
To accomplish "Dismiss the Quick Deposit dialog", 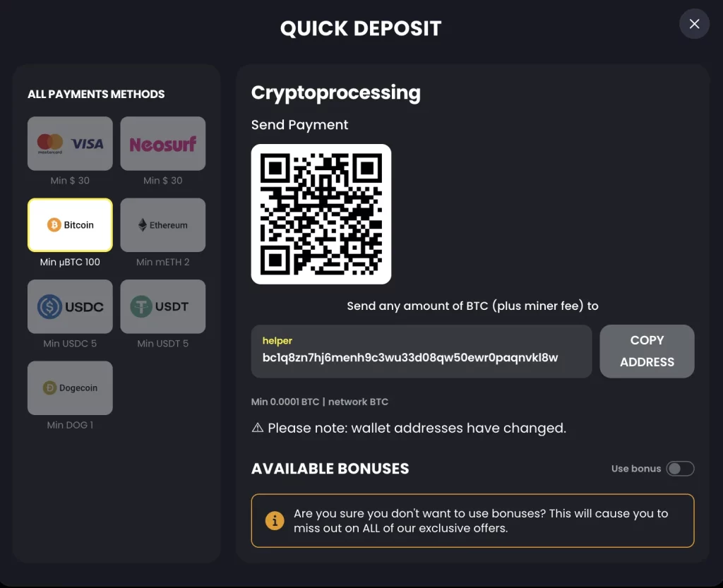I will click(x=694, y=23).
